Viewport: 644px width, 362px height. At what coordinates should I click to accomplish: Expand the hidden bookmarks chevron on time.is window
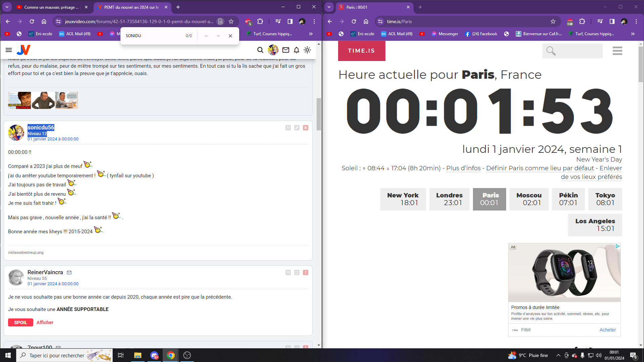pos(633,34)
